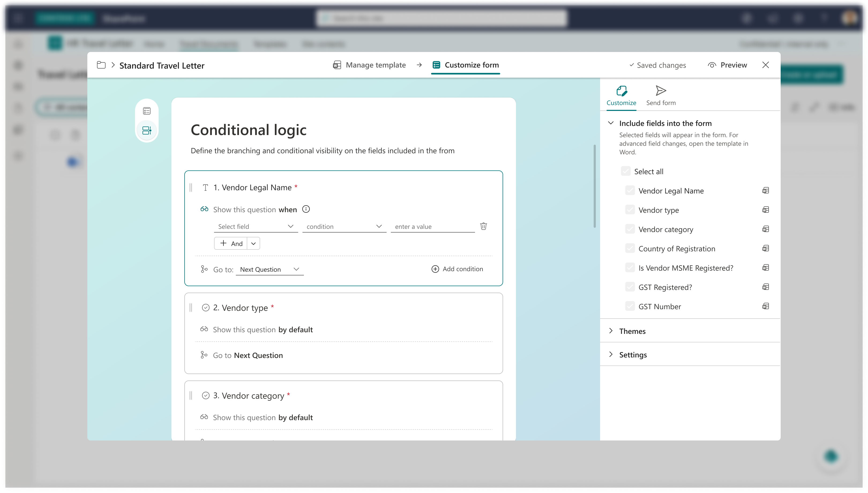The height and width of the screenshot is (493, 868).
Task: Click the choice-type icon of Vendor category
Action: coord(205,395)
